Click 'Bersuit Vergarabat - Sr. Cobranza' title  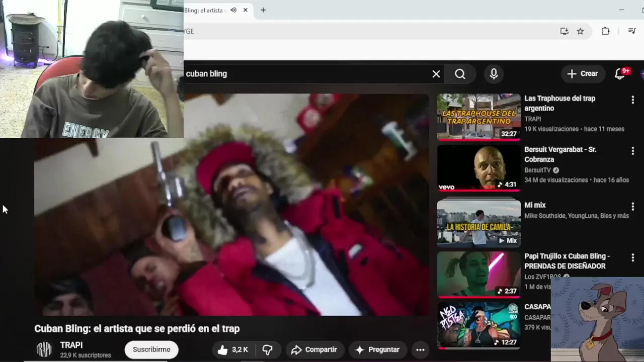pos(560,154)
